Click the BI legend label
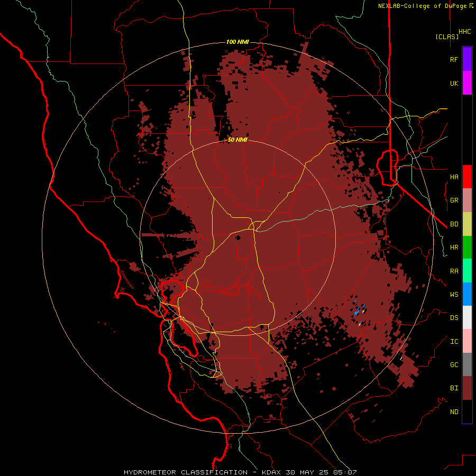 (x=454, y=388)
